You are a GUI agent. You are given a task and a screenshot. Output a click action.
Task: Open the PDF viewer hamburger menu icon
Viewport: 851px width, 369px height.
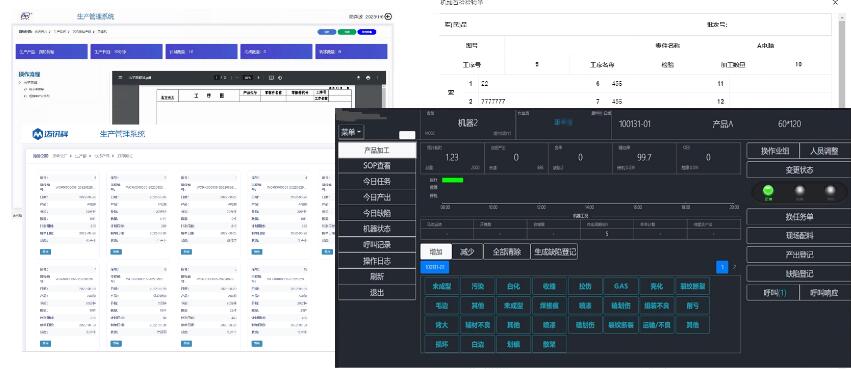coord(120,78)
